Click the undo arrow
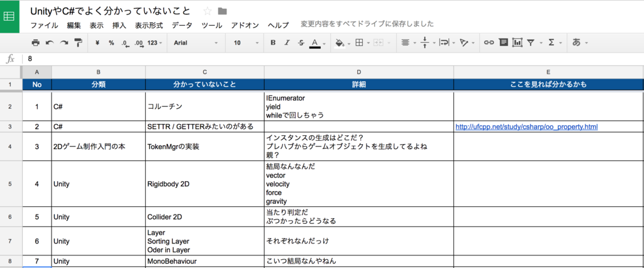The width and height of the screenshot is (644, 268). pyautogui.click(x=50, y=42)
